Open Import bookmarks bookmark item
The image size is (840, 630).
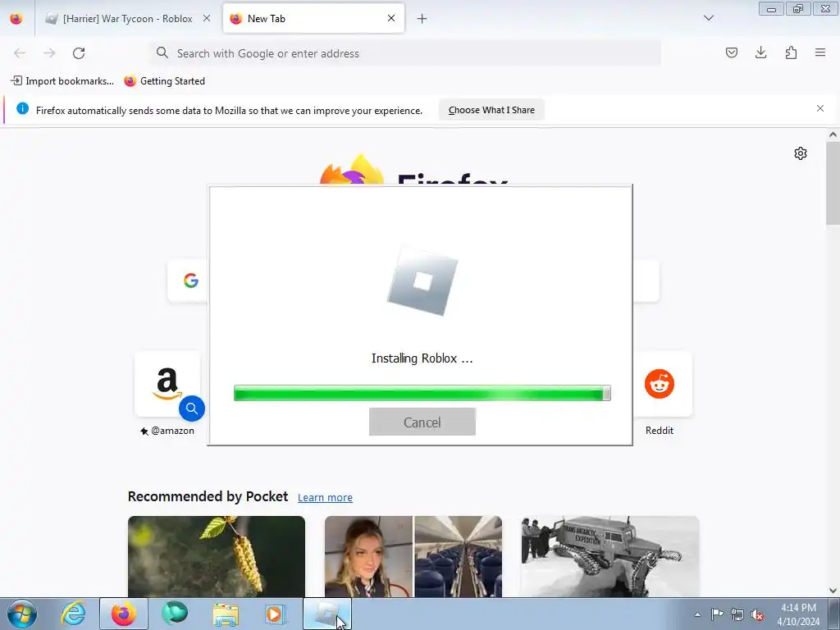pyautogui.click(x=62, y=81)
